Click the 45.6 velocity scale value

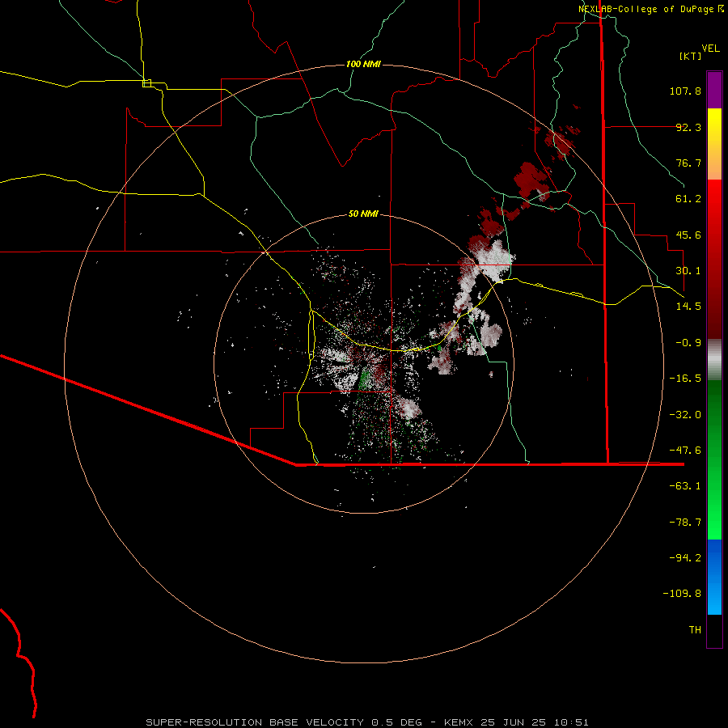click(x=688, y=235)
